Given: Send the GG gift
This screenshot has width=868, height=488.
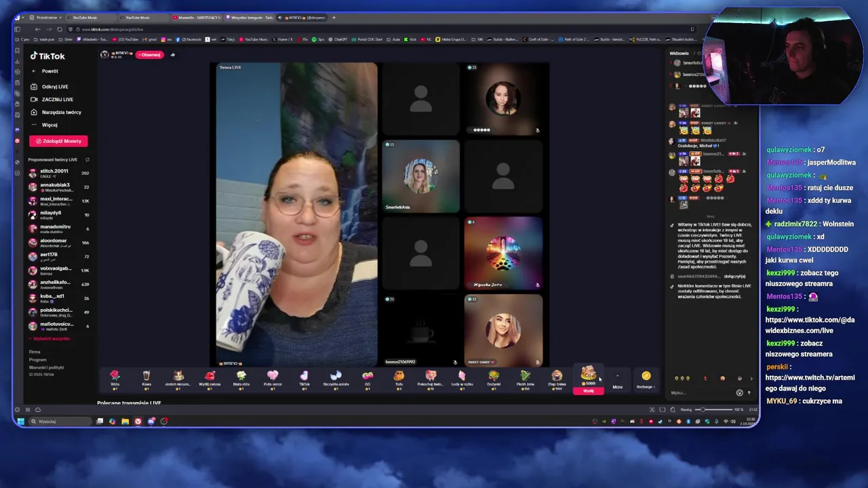Looking at the screenshot, I should coord(368,379).
